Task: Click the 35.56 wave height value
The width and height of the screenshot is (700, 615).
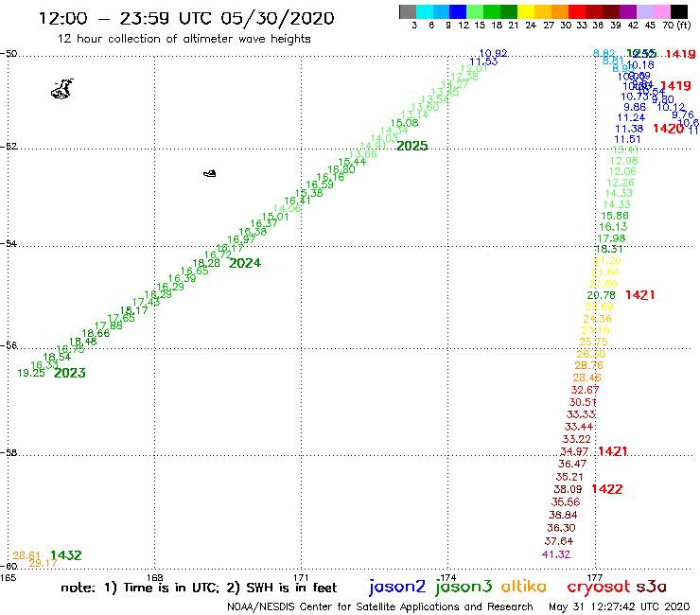Action: pyautogui.click(x=566, y=502)
